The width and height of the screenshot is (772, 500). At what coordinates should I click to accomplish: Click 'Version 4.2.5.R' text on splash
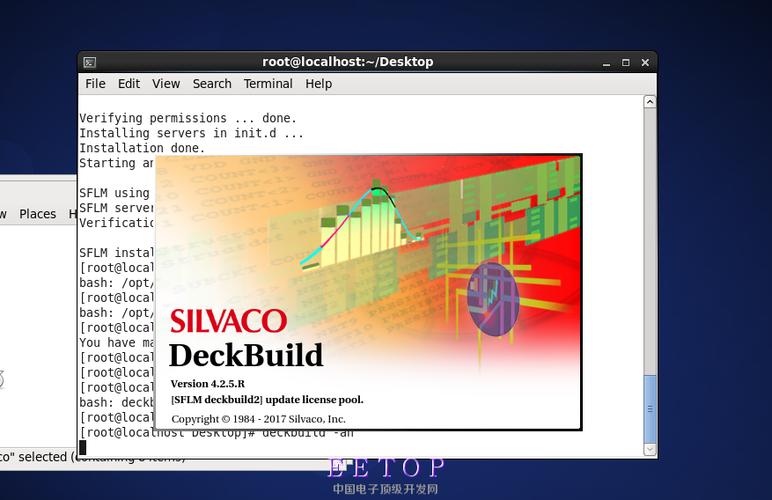click(x=208, y=384)
